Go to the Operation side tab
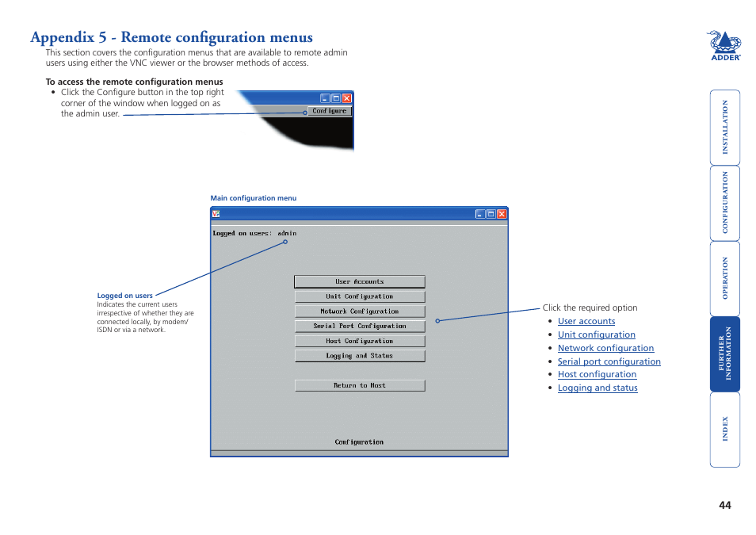The height and width of the screenshot is (535, 756). pyautogui.click(x=724, y=278)
